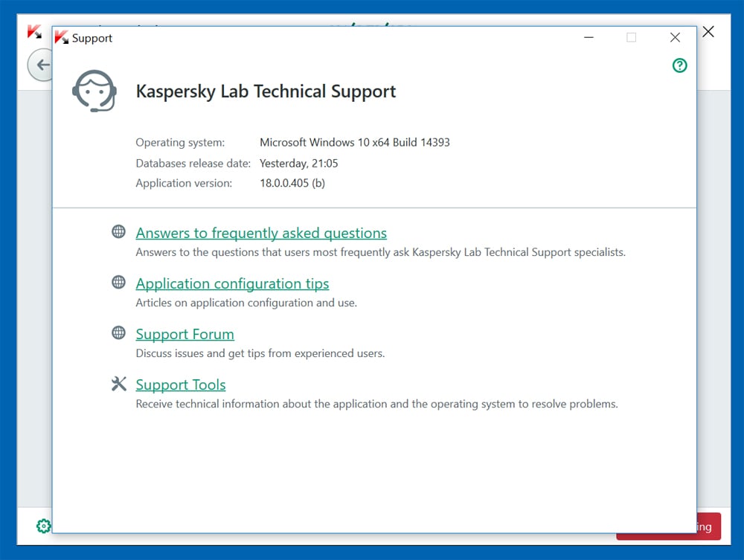Click description starting 'Receive technical information about'
Screen dimensions: 744x560
(x=376, y=404)
